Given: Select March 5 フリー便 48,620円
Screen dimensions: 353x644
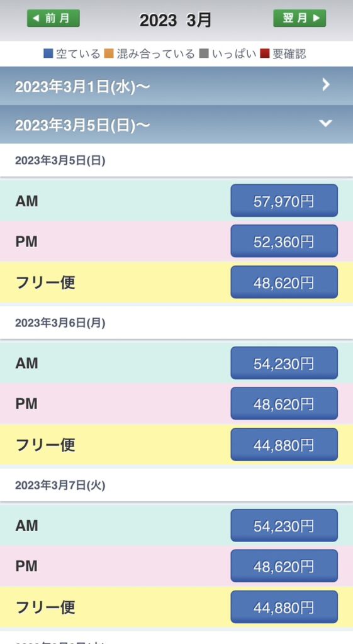Looking at the screenshot, I should [284, 282].
